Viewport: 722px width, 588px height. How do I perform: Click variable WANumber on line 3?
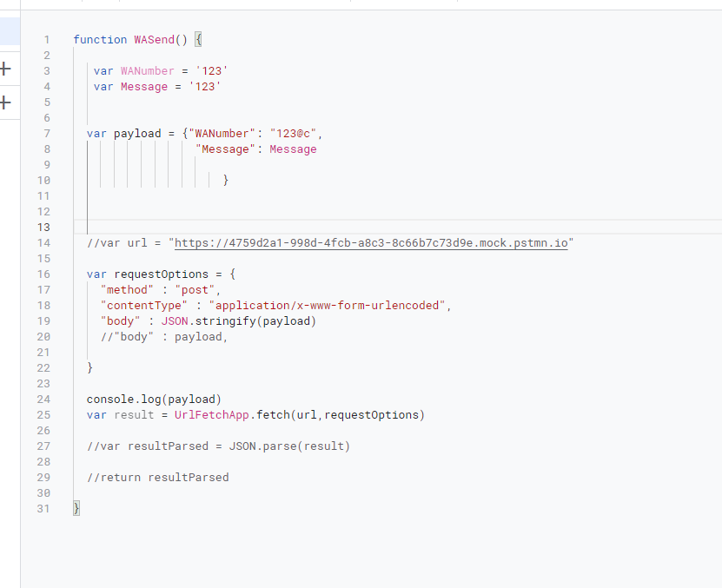(x=148, y=71)
